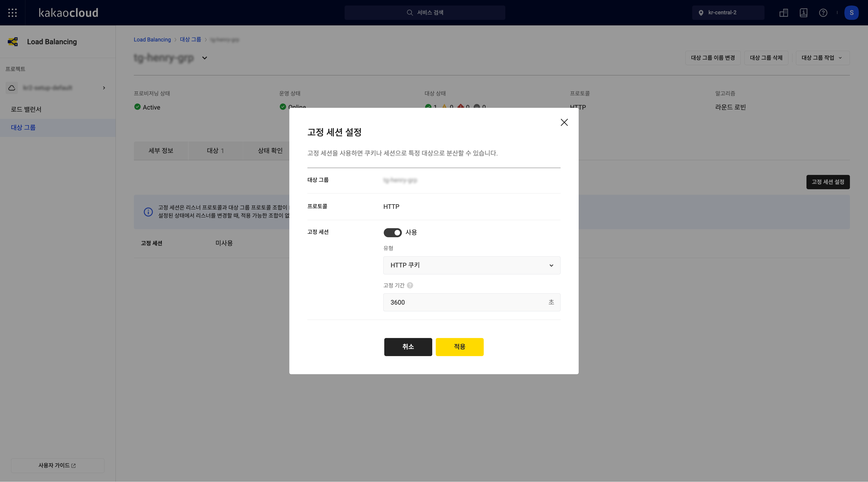Click the 미사용 sticky session value
This screenshot has width=868, height=482.
pos(224,243)
